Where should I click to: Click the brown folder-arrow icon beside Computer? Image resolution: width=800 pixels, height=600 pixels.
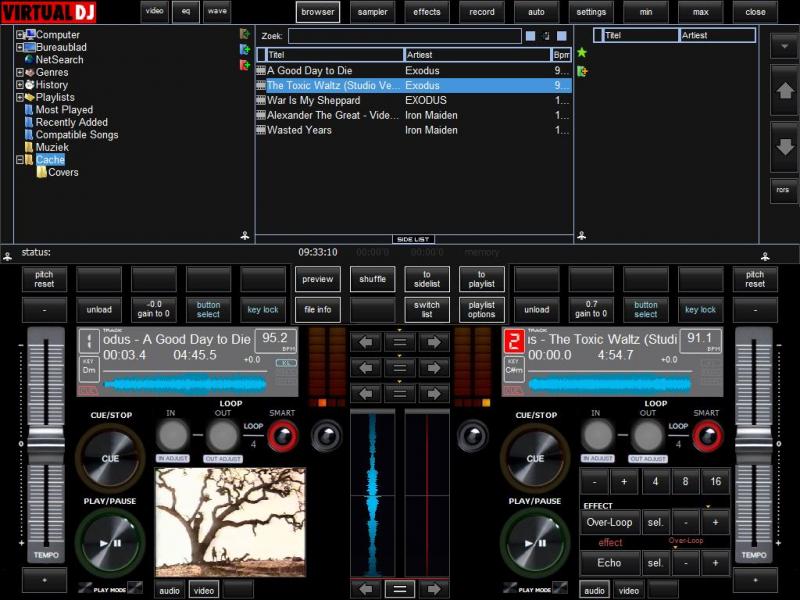pos(244,34)
